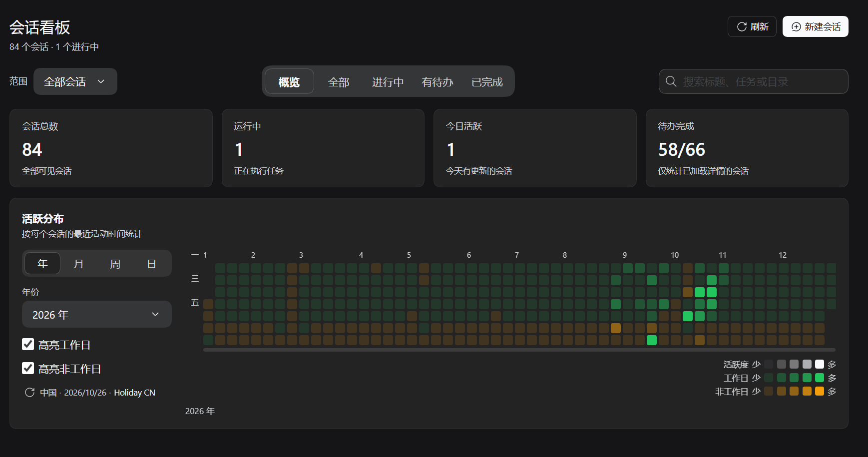
Task: Click the 待办完成 58/66 card
Action: tap(747, 148)
